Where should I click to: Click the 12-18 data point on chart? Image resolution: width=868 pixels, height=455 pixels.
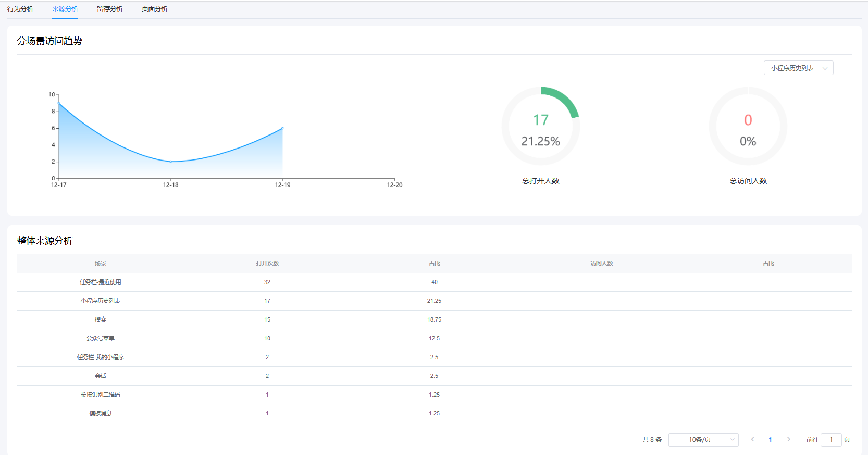pos(171,162)
